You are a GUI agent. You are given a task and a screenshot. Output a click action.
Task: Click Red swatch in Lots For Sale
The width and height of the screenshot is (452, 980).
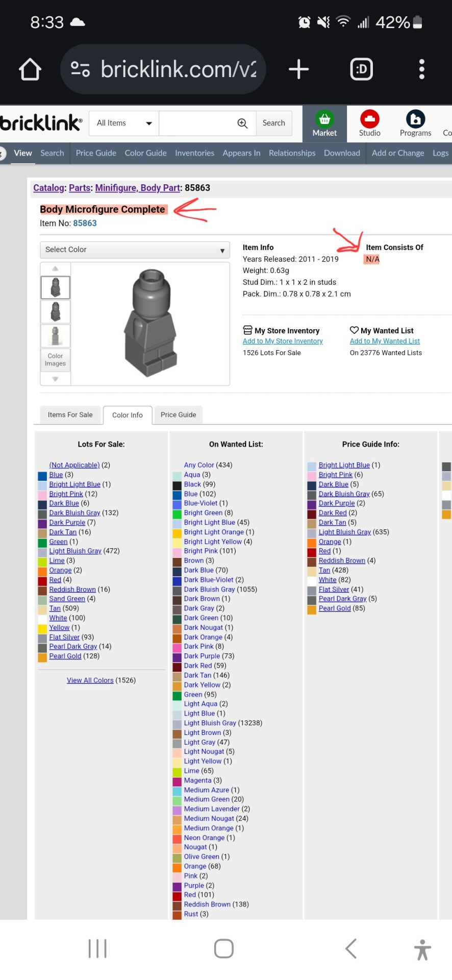(x=42, y=580)
